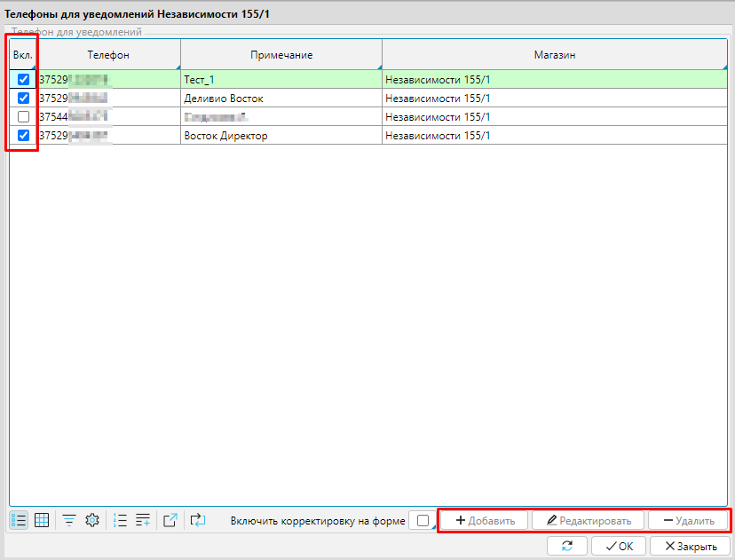
Task: Toggle the 'Включить корректировку на форме' checkbox
Action: [423, 521]
